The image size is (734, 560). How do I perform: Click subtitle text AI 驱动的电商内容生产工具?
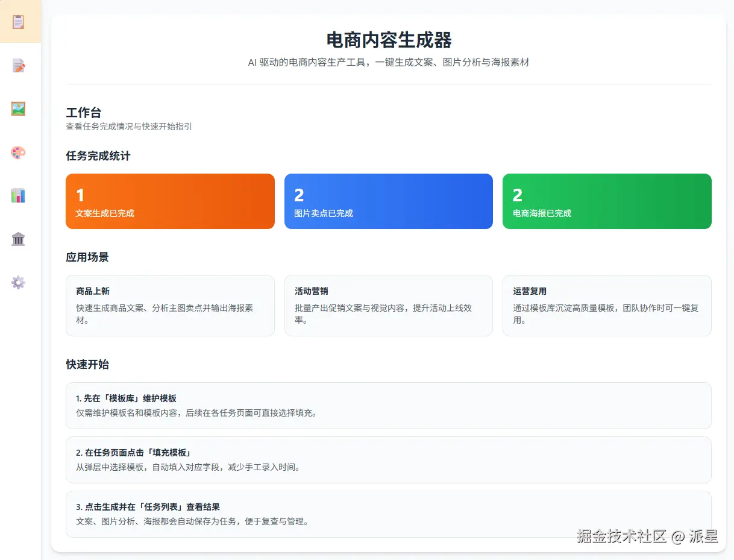click(307, 62)
